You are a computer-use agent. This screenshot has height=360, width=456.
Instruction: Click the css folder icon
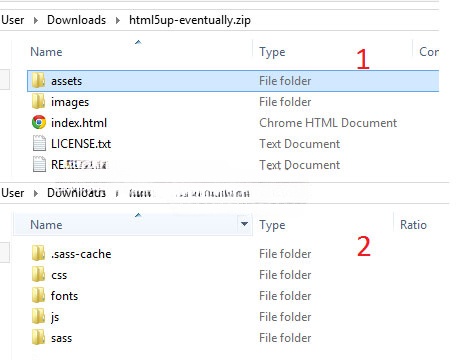point(39,275)
